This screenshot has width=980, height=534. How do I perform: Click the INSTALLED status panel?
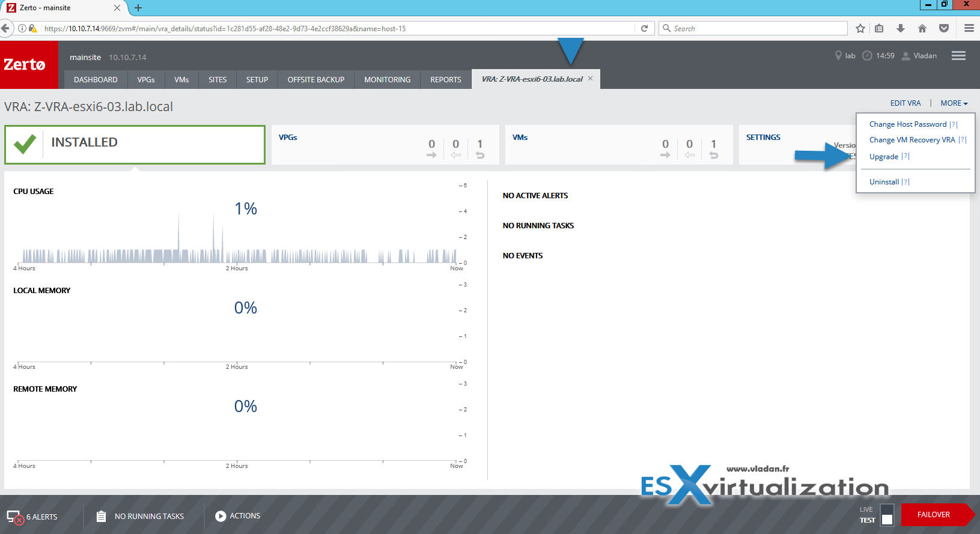pos(135,145)
